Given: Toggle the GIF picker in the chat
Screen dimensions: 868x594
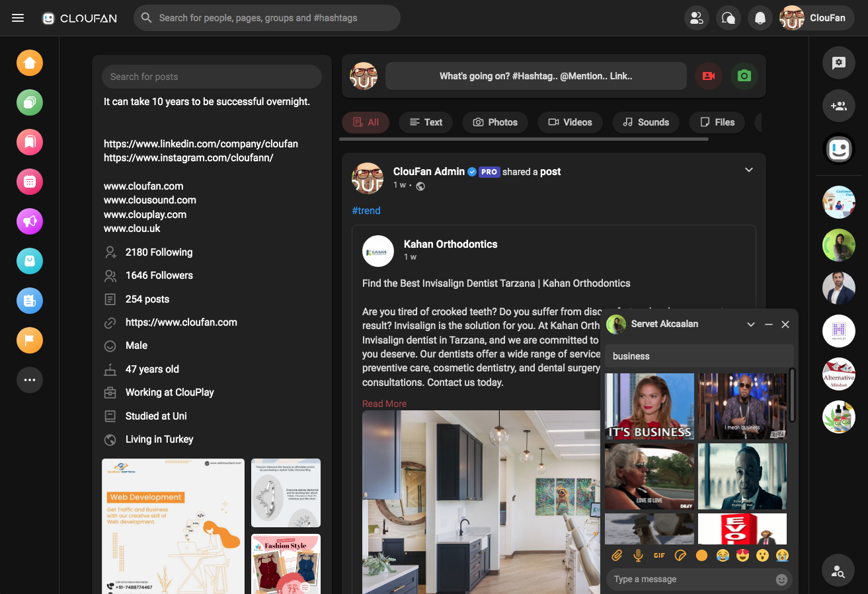Looking at the screenshot, I should point(659,556).
